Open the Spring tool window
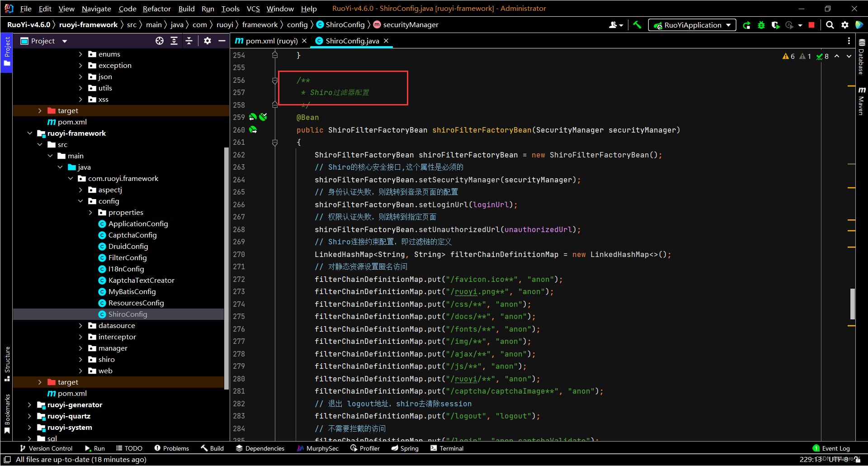The width and height of the screenshot is (868, 466). click(x=405, y=448)
